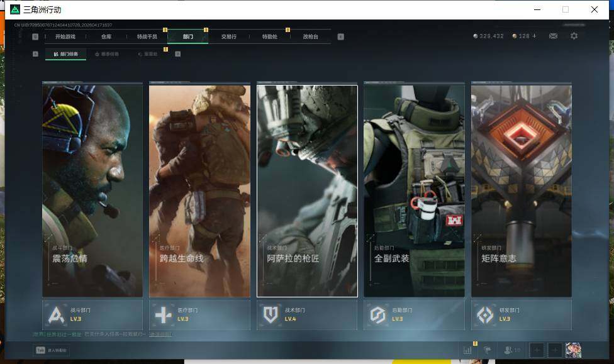
Task: Open the mail envelope icon
Action: tap(554, 36)
